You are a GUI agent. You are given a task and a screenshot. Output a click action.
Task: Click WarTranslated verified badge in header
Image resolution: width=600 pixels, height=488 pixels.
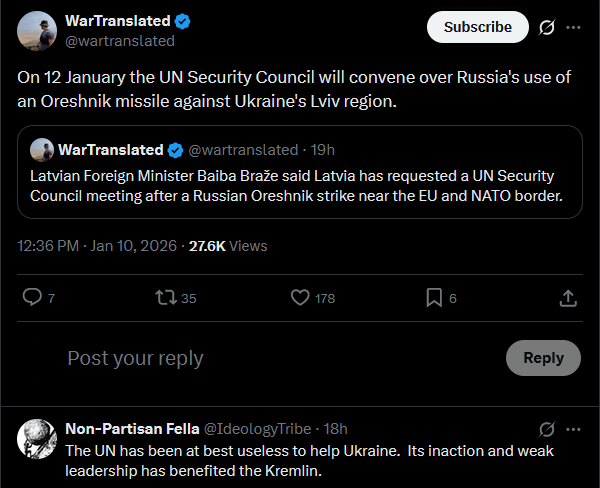[183, 21]
